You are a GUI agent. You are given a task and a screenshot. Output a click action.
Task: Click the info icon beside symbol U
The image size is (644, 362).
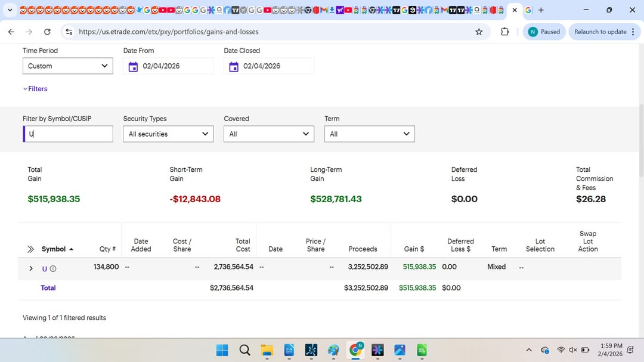(53, 269)
